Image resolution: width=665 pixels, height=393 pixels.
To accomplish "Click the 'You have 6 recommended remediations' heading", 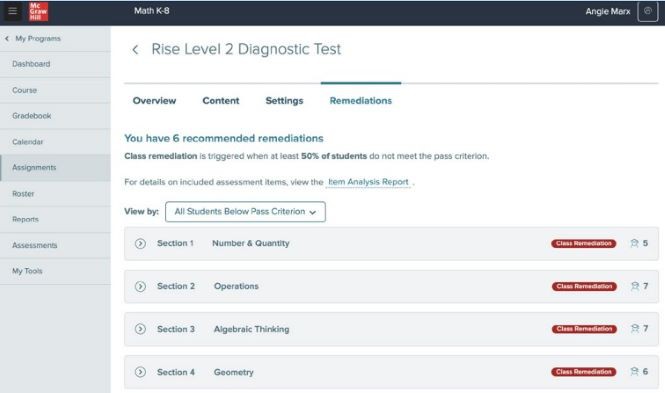I will point(224,138).
